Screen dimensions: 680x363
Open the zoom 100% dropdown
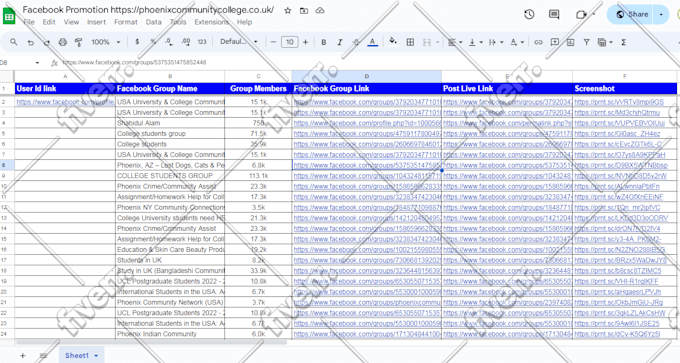coord(105,42)
